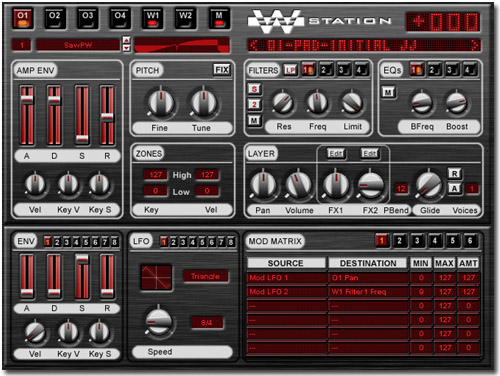Open the FX1 Edit button

point(336,154)
